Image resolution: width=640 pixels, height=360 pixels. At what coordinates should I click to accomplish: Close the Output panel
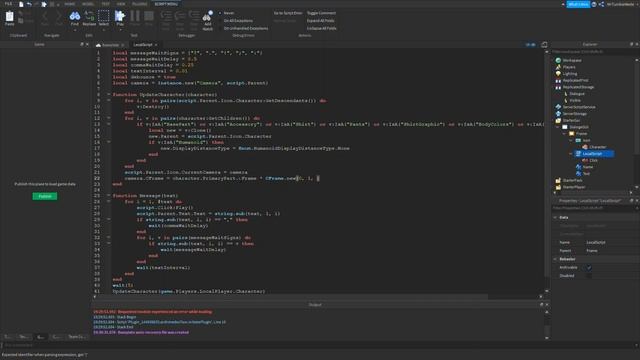click(x=547, y=305)
